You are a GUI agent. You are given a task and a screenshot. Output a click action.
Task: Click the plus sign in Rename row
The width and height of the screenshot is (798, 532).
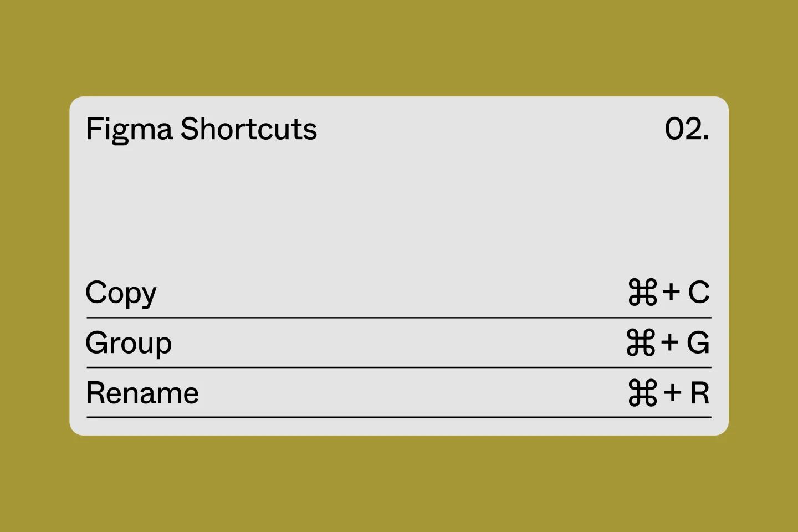[672, 392]
